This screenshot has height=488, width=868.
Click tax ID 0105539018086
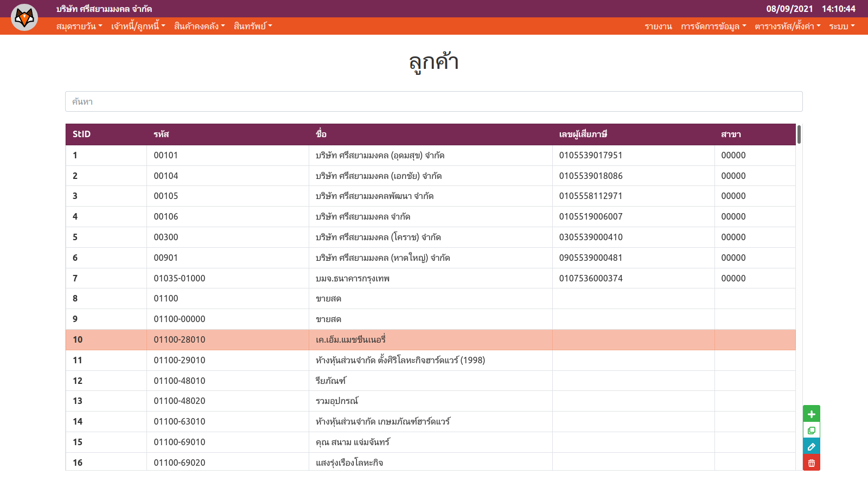591,176
